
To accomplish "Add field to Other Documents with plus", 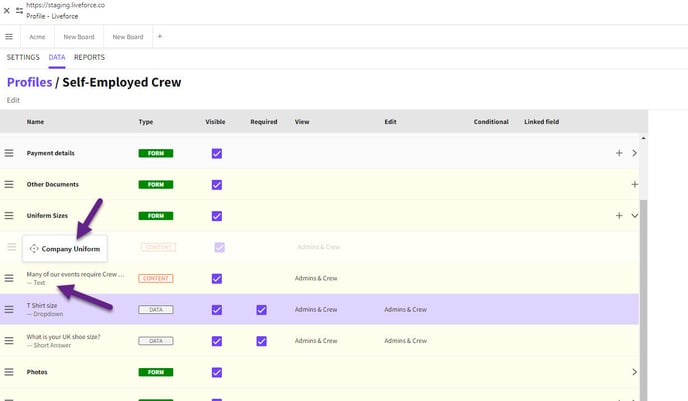I will (x=634, y=184).
